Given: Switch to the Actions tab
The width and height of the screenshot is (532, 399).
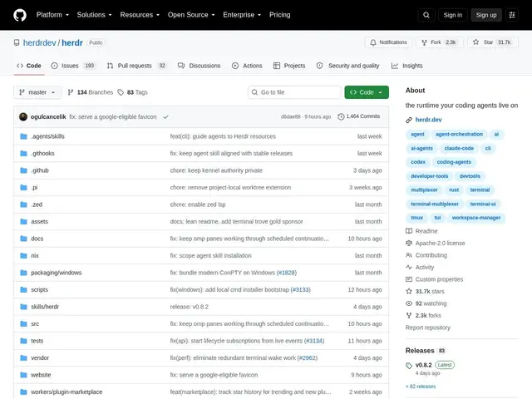Looking at the screenshot, I should tap(247, 66).
